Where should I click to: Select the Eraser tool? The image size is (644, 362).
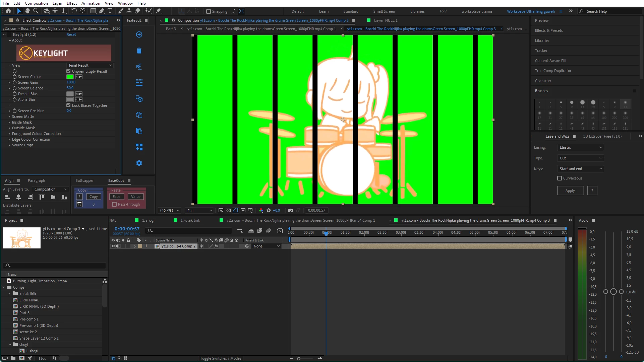click(137, 11)
